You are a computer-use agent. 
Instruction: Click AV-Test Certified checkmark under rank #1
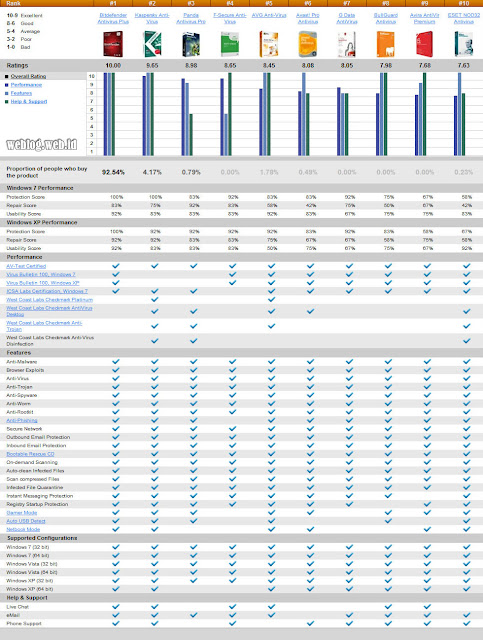point(116,266)
